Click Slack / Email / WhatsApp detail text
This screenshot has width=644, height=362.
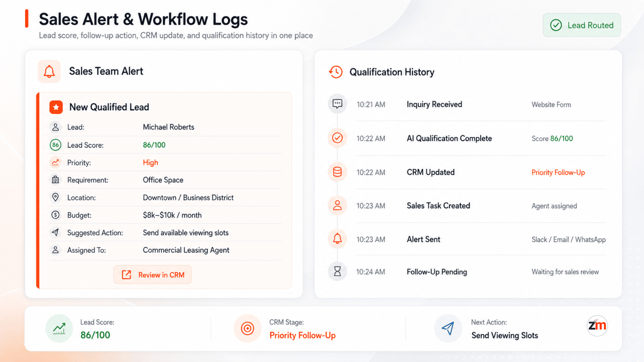tap(569, 240)
